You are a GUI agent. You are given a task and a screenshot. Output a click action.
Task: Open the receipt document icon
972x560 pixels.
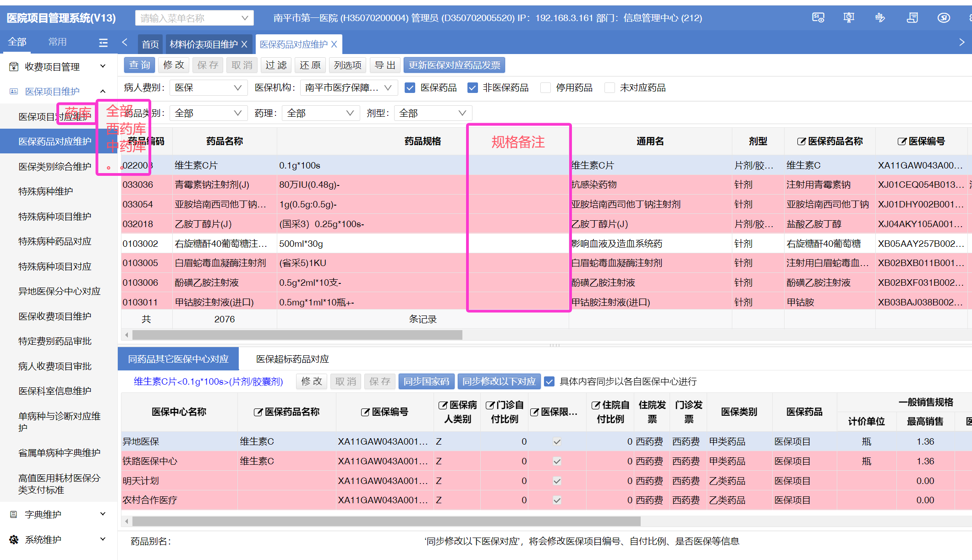[912, 18]
